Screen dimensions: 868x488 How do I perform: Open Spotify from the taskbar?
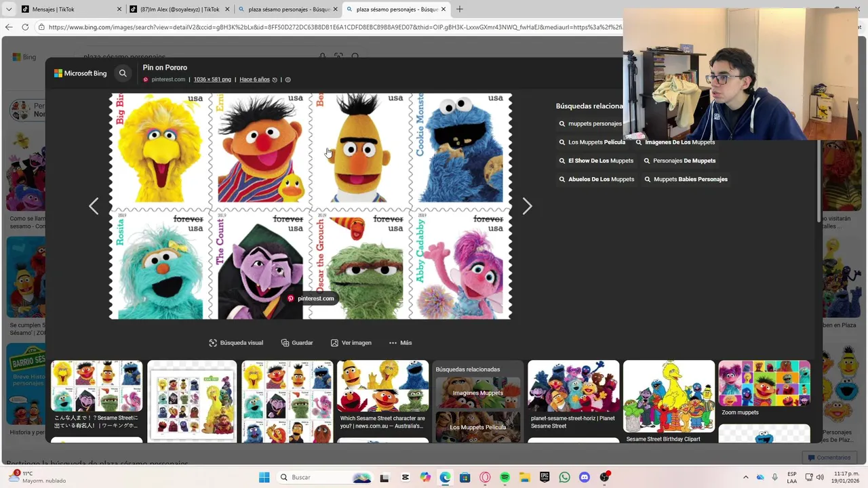(505, 477)
